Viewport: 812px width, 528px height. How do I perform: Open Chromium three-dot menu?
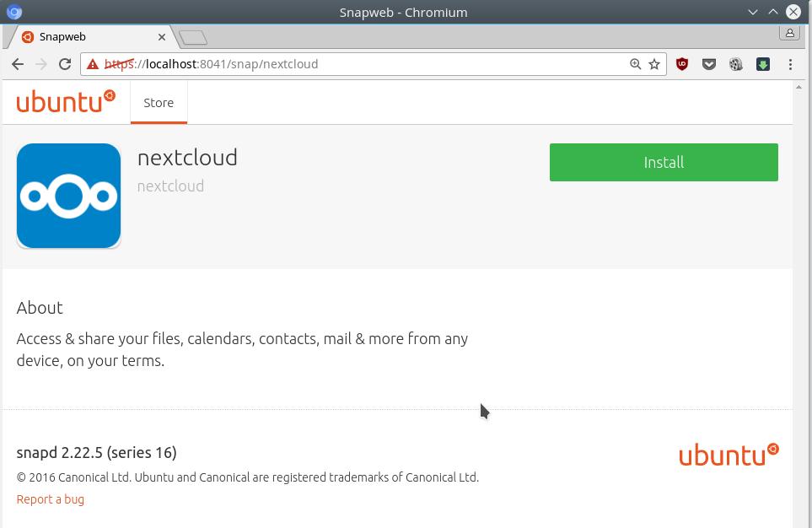pyautogui.click(x=790, y=64)
